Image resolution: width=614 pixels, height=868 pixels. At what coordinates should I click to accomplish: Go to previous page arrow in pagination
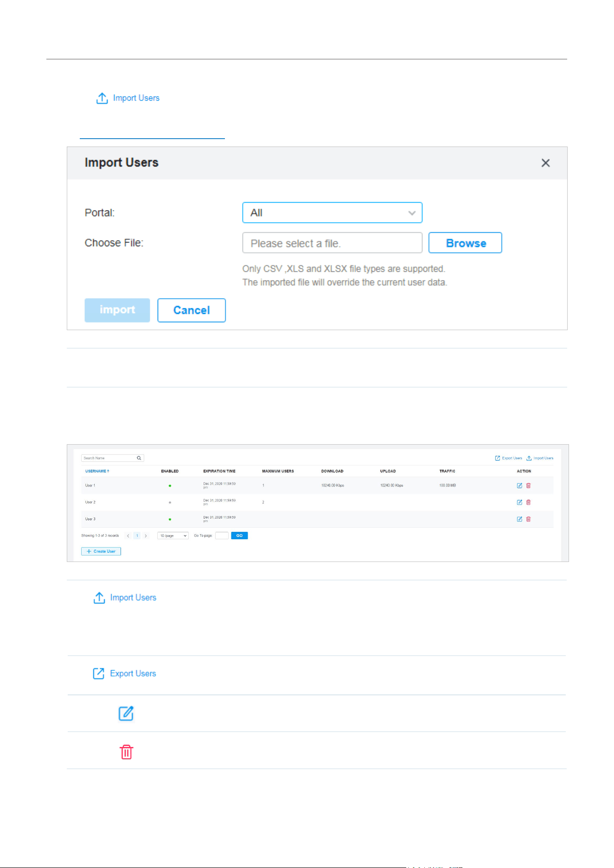pos(128,536)
